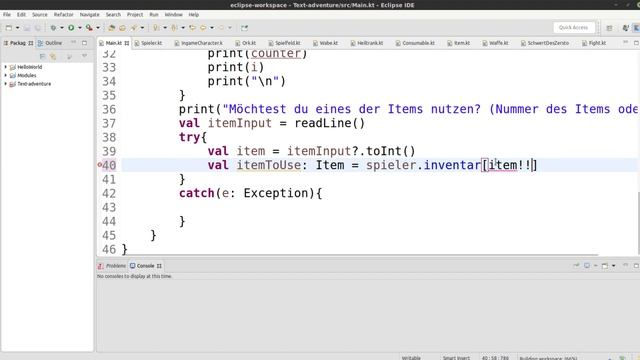
Task: Click the Open Perspective icon
Action: click(609, 28)
